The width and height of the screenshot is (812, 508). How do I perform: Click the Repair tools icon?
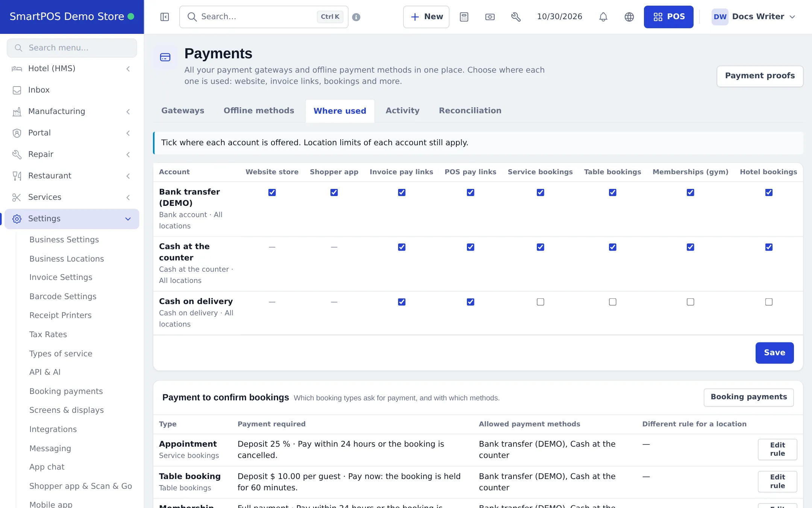(x=17, y=154)
